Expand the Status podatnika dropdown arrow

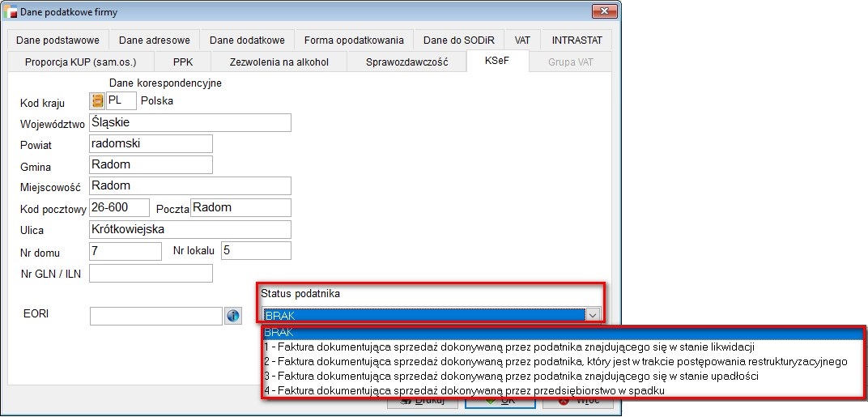click(x=592, y=315)
